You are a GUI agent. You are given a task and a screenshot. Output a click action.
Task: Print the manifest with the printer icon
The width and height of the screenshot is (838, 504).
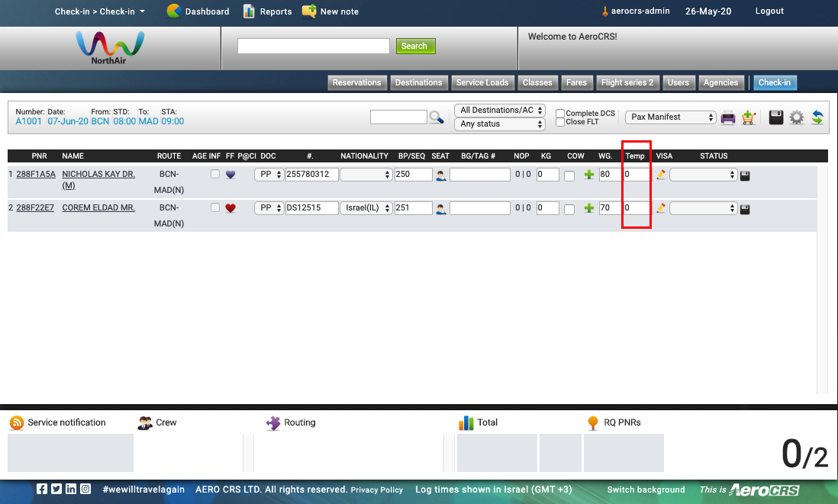[x=728, y=117]
